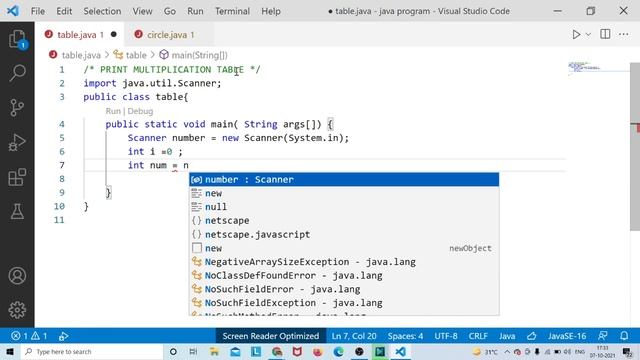Click unsaved dot on table.java tab
The height and width of the screenshot is (360, 640).
click(114, 34)
